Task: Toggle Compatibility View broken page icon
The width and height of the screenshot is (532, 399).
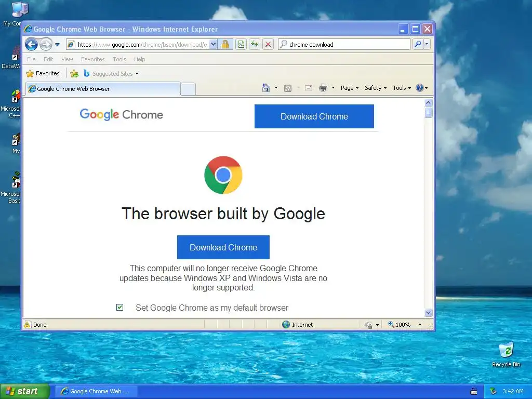Action: click(x=241, y=45)
